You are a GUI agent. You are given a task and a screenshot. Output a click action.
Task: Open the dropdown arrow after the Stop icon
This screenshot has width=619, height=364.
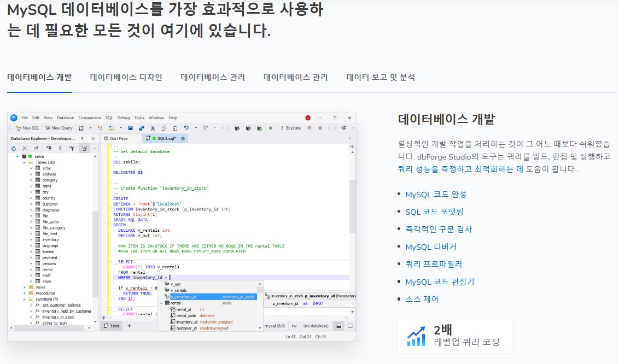pyautogui.click(x=329, y=128)
